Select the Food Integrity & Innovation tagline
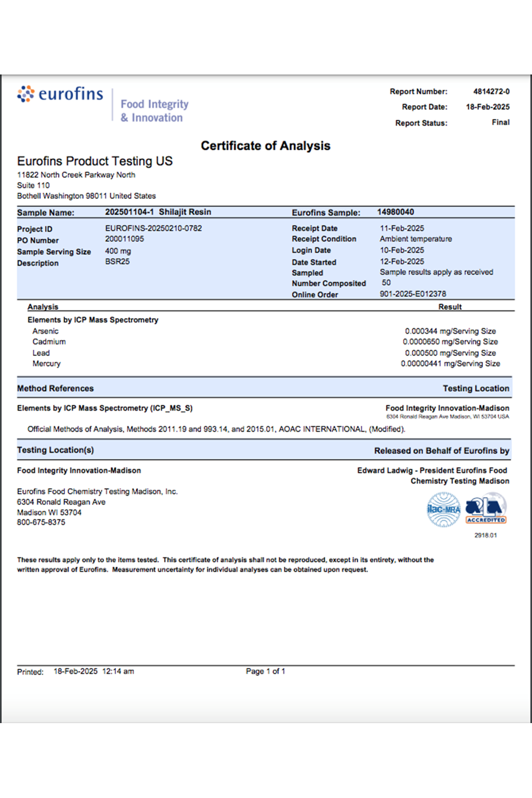The height and width of the screenshot is (798, 532). [x=154, y=111]
